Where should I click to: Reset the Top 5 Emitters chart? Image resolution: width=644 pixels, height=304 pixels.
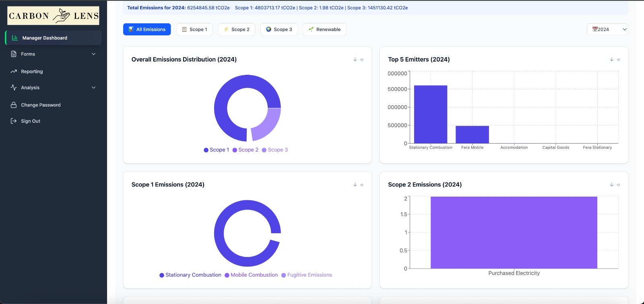tap(619, 60)
